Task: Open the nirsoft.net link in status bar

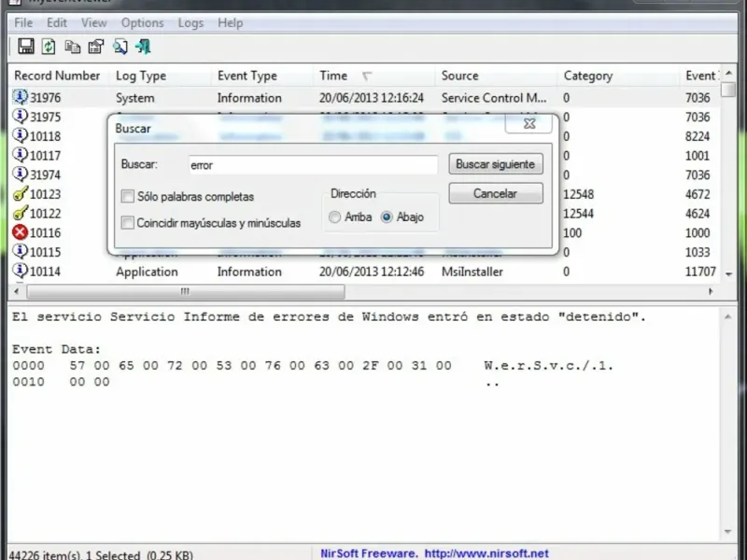Action: click(x=486, y=553)
